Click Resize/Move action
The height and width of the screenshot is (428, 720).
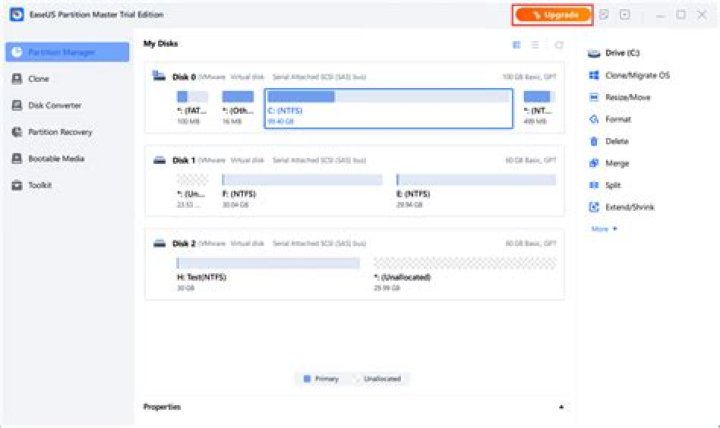coord(628,97)
